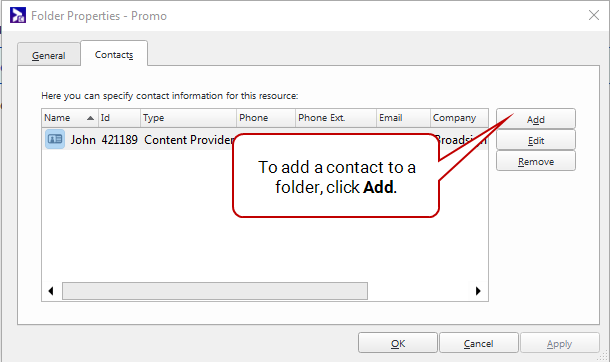Click the right scroll arrow of the contacts list
Image resolution: width=610 pixels, height=362 pixels.
pos(478,291)
